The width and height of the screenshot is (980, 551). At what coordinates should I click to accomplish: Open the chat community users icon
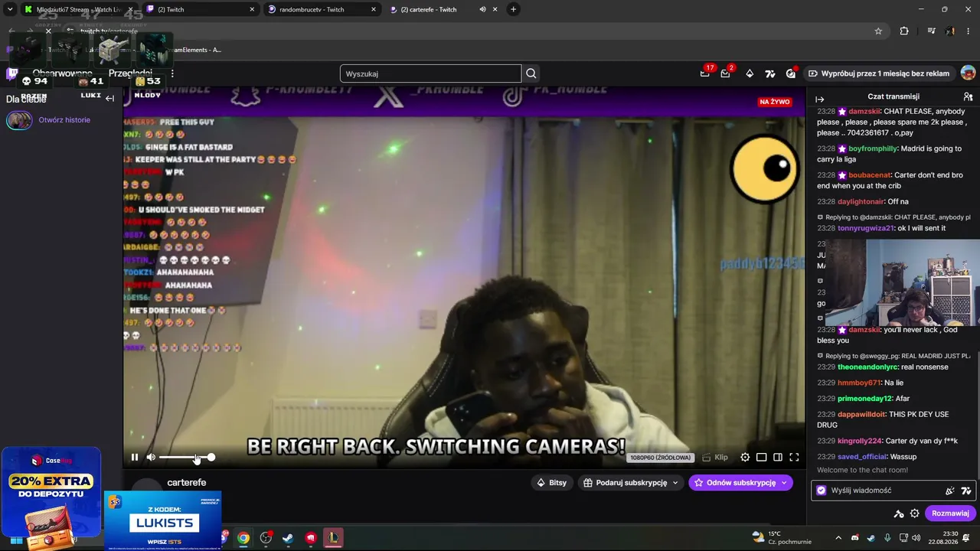[968, 97]
